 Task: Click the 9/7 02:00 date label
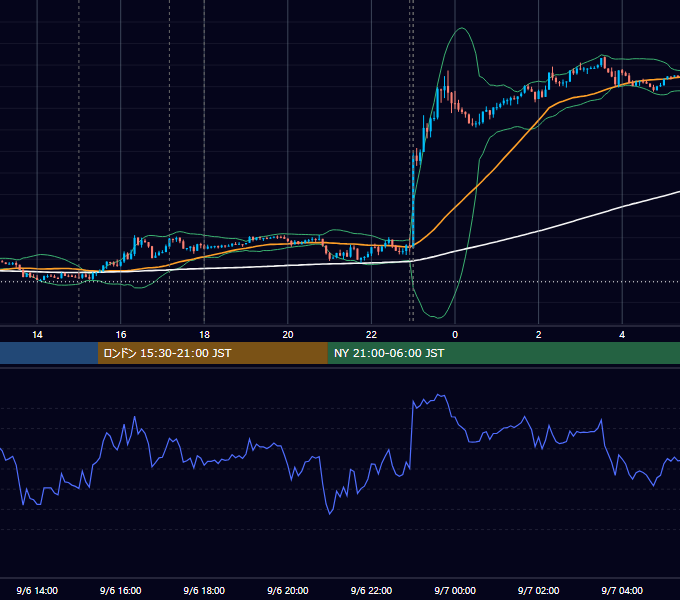(538, 590)
